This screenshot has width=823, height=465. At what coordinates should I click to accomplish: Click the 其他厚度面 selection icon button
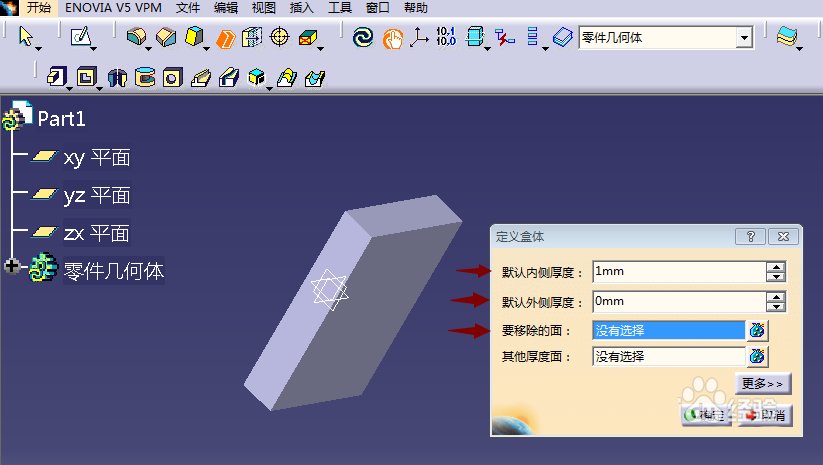click(757, 356)
